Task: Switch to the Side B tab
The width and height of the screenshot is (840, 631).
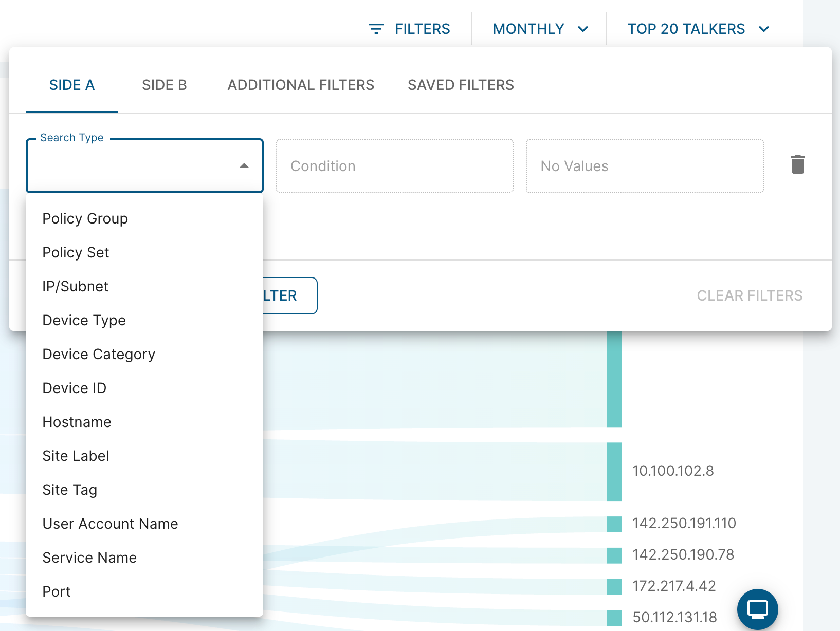Action: tap(165, 85)
